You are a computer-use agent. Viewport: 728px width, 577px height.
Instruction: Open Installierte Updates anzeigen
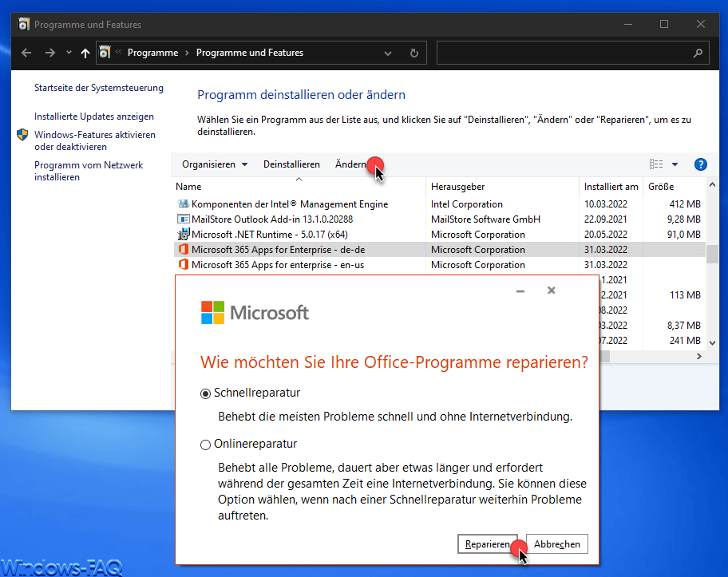tap(93, 117)
